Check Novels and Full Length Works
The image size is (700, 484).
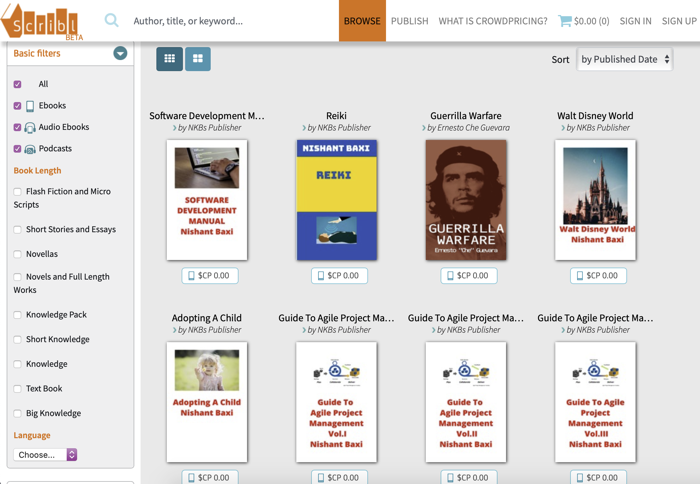[17, 277]
